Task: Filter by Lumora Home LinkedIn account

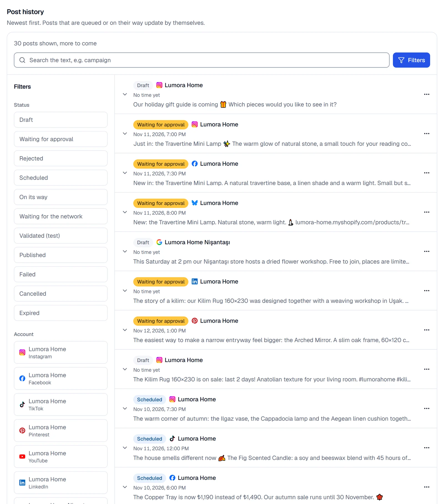Action: [x=61, y=483]
